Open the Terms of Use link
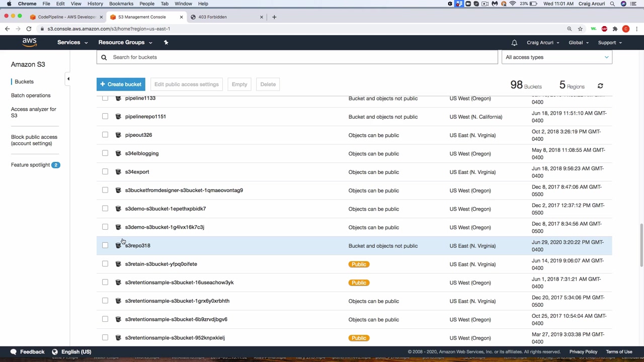This screenshot has height=362, width=644. [619, 352]
